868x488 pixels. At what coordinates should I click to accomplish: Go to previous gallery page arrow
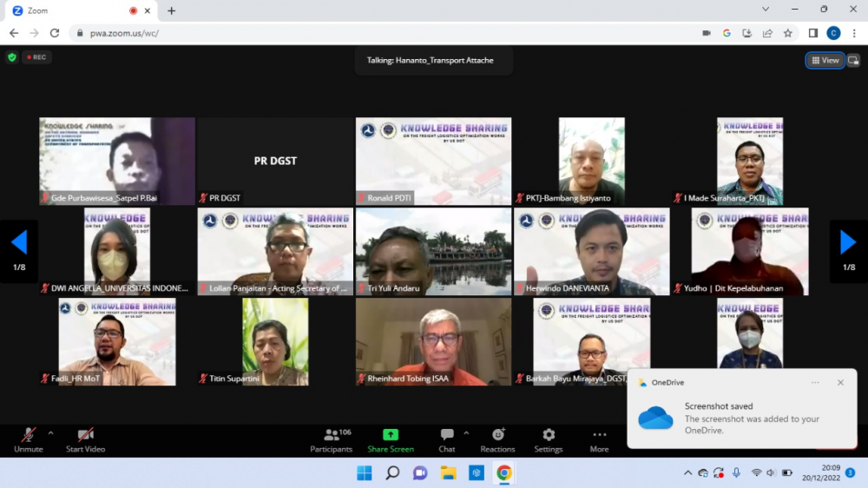pyautogui.click(x=19, y=251)
